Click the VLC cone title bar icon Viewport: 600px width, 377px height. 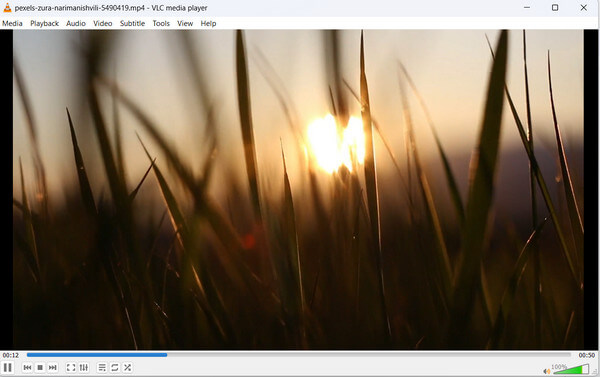pyautogui.click(x=7, y=8)
